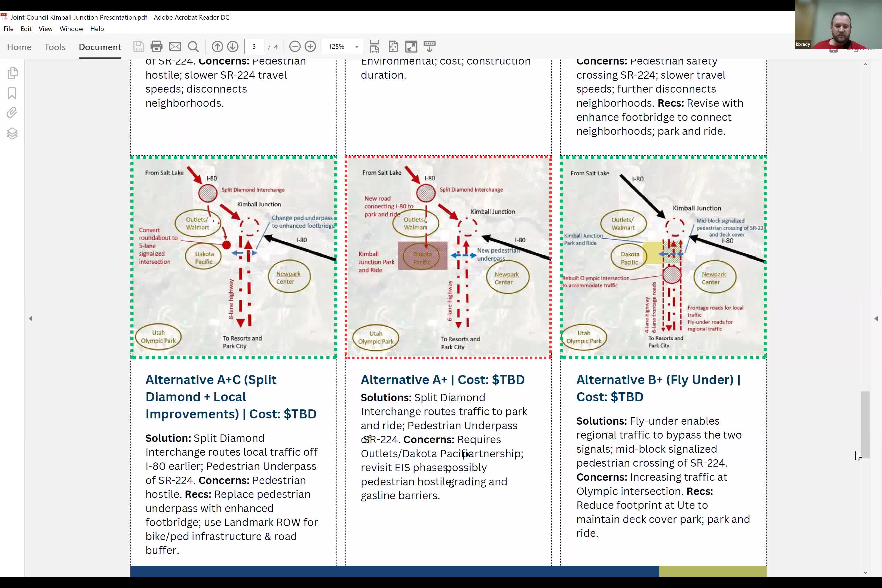
Task: Go to next page arrow
Action: (233, 47)
